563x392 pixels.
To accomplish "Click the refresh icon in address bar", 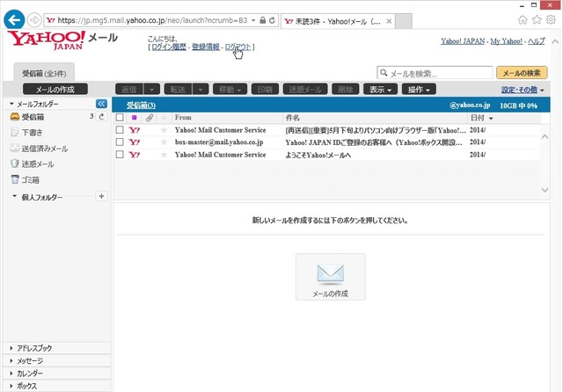I will (272, 20).
